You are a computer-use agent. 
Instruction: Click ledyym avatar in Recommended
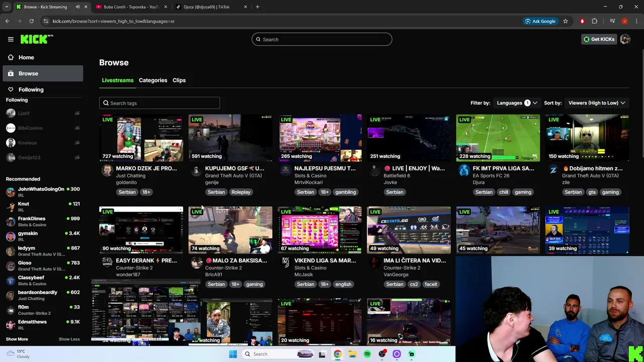pyautogui.click(x=11, y=251)
